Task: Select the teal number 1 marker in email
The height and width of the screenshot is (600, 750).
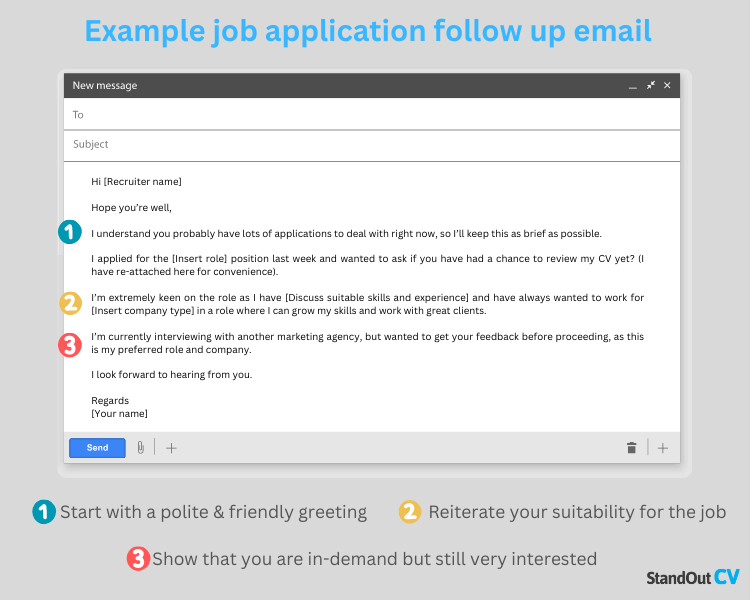Action: 70,232
